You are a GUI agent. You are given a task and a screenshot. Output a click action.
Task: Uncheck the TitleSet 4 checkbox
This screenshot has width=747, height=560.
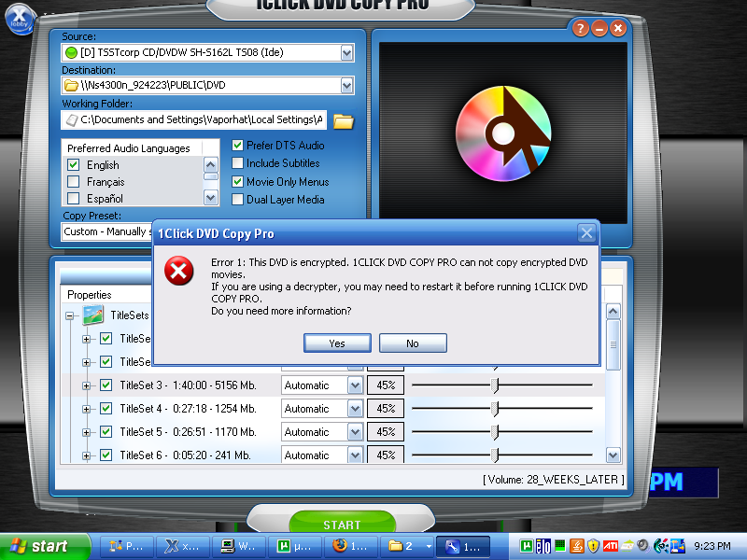coord(106,409)
